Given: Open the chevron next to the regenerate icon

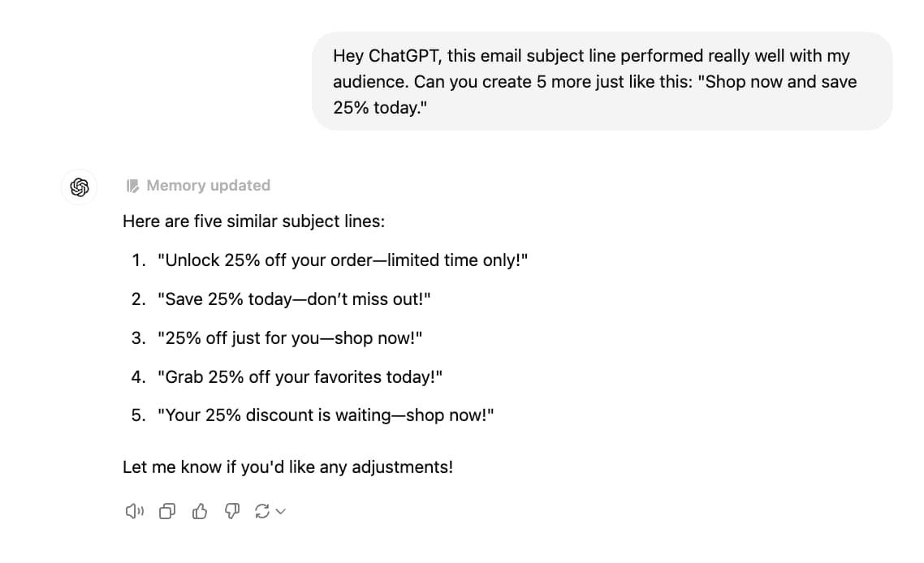Looking at the screenshot, I should pos(278,513).
